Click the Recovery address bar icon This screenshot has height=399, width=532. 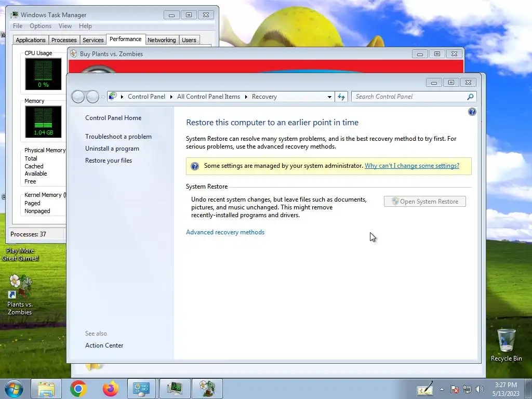point(113,96)
